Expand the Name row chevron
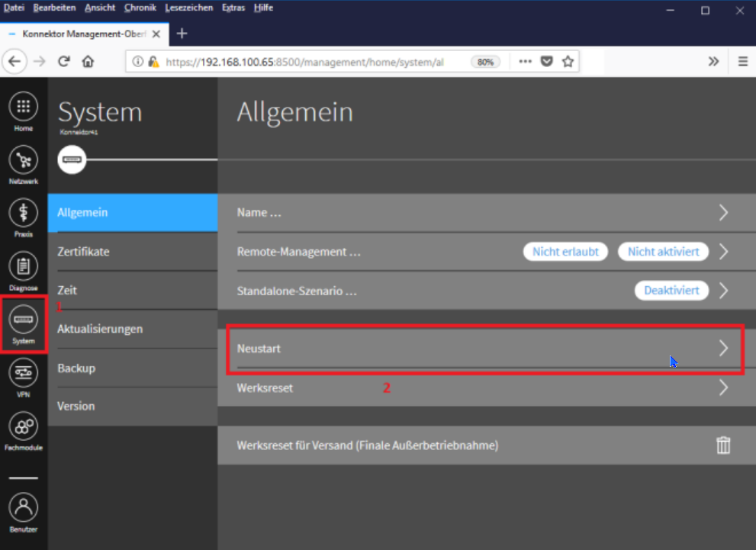756x550 pixels. (x=723, y=213)
